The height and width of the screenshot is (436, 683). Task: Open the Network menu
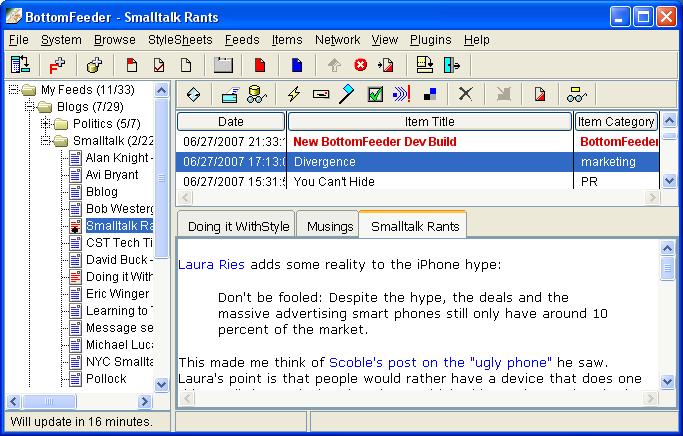338,40
